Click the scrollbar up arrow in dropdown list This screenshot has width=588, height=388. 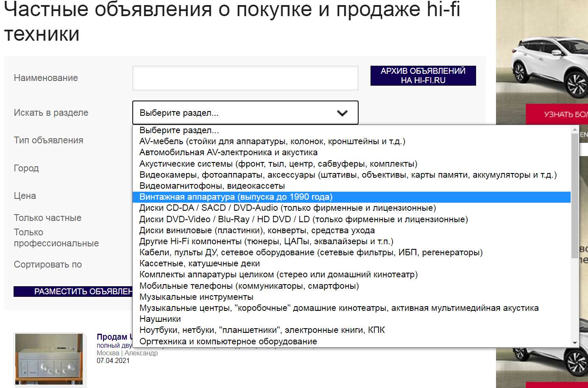pyautogui.click(x=574, y=129)
